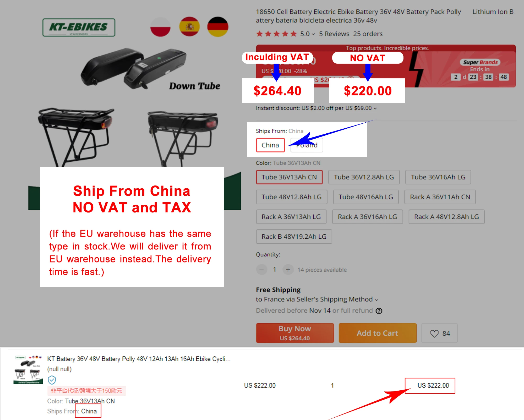
Task: Click the Spain flag icon
Action: coord(189,27)
